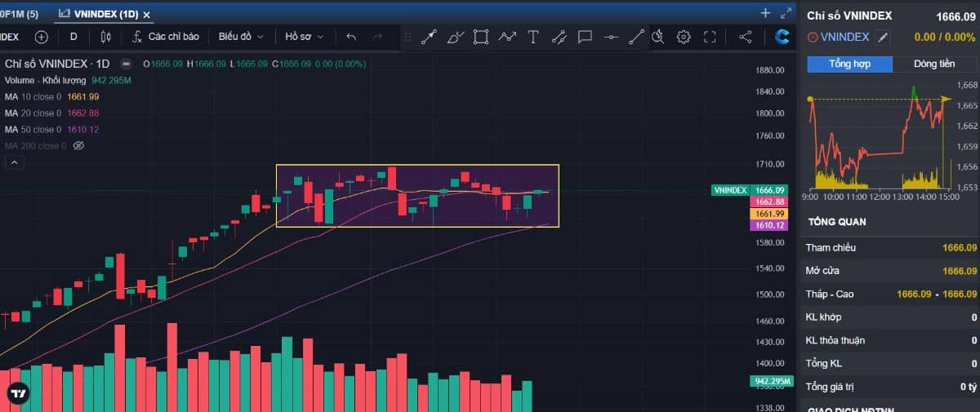Open the candlestick chart type selector
The height and width of the screenshot is (412, 980).
click(105, 37)
